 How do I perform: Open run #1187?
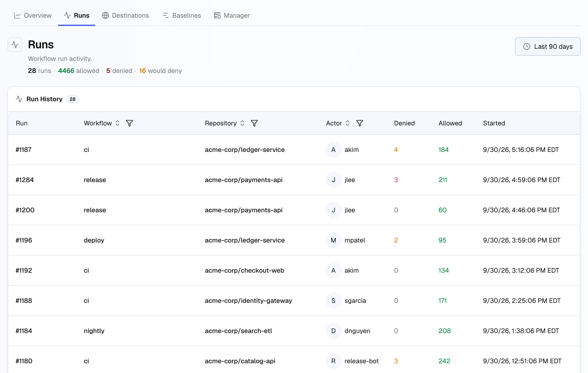pos(24,150)
